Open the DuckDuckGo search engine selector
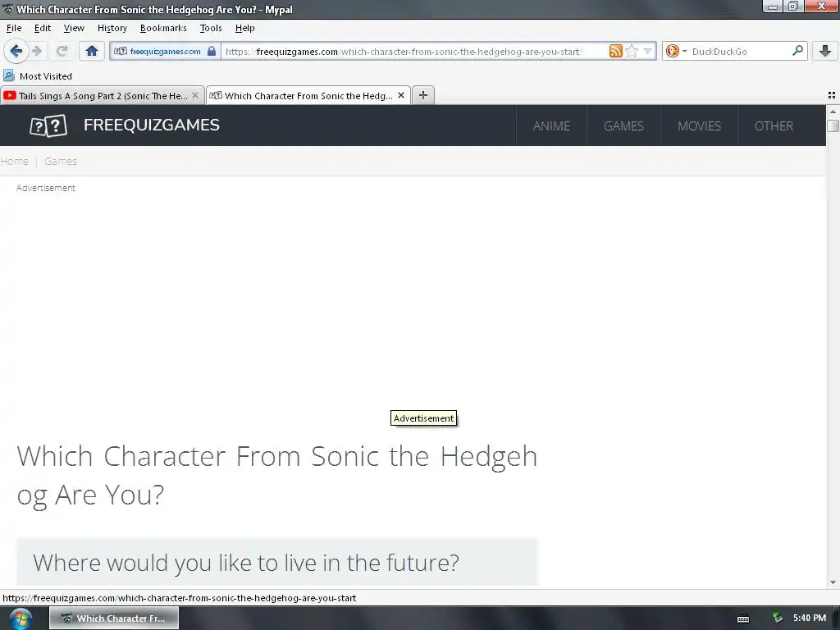This screenshot has height=630, width=840. 676,52
